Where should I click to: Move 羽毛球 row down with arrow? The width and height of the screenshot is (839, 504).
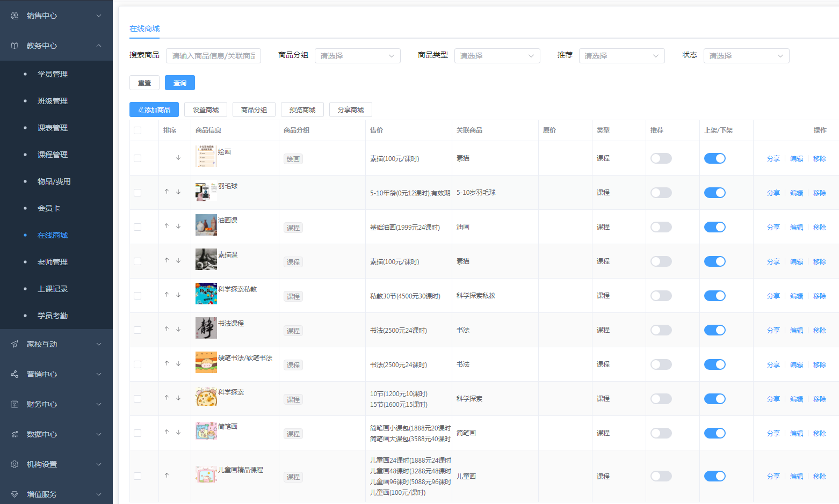point(178,192)
